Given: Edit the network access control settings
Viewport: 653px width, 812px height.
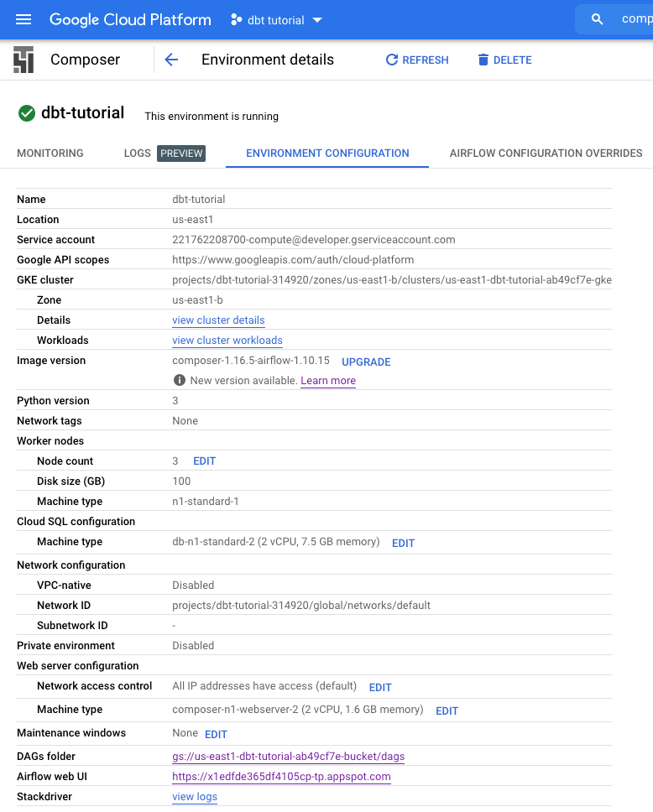Looking at the screenshot, I should pos(379,687).
